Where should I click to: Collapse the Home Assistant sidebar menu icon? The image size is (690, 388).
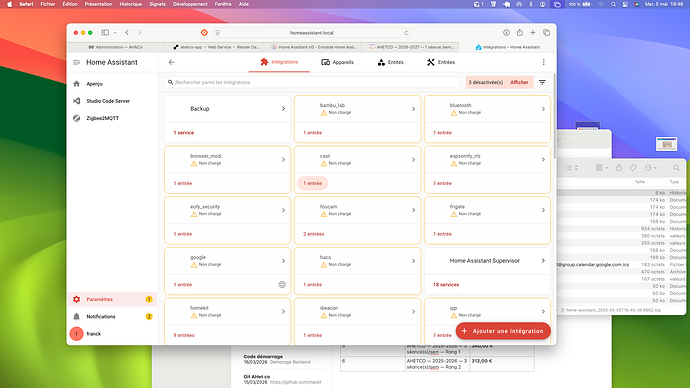point(77,62)
